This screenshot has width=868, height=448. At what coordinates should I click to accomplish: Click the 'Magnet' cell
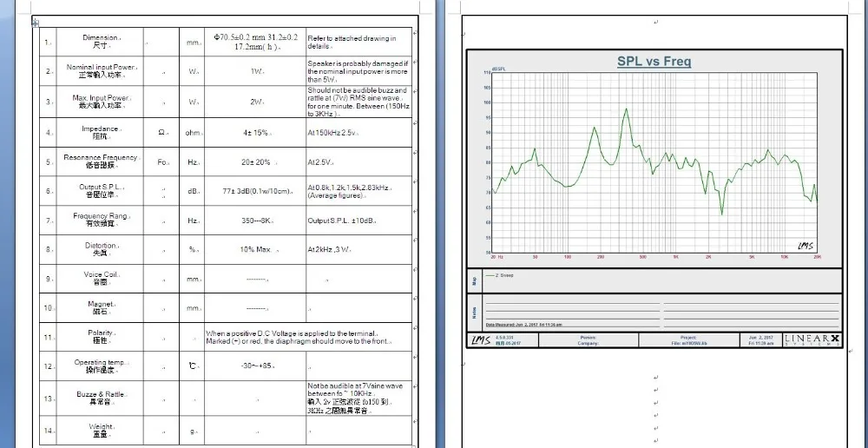(100, 308)
